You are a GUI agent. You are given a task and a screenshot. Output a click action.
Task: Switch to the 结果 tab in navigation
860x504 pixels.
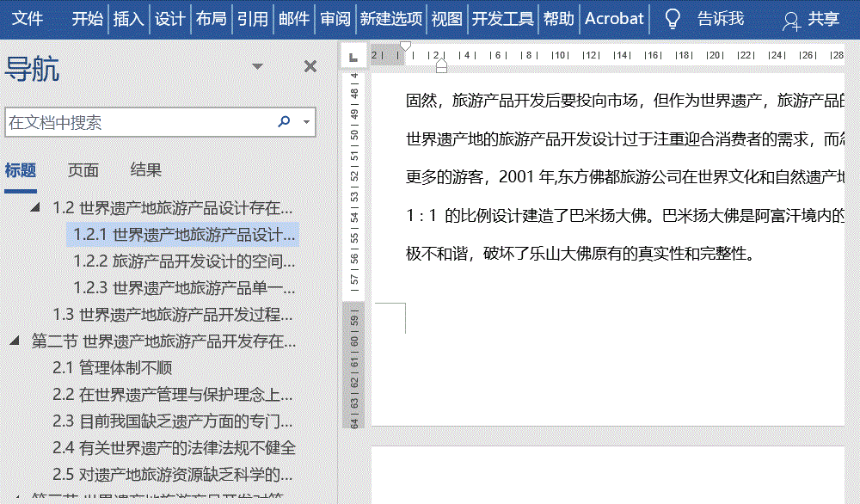[148, 169]
